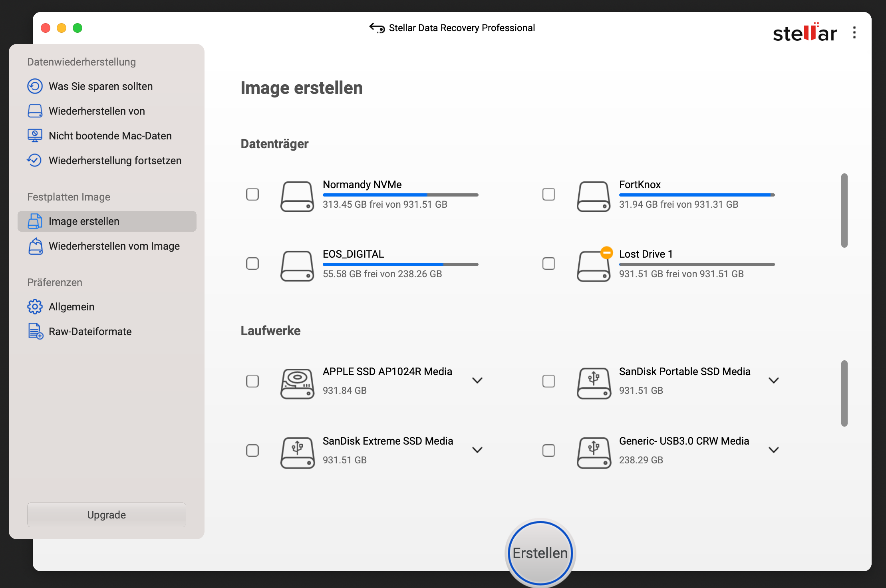Image resolution: width=886 pixels, height=588 pixels.
Task: Click the Nicht bootende Mac-Daten monitor icon
Action: 35,136
